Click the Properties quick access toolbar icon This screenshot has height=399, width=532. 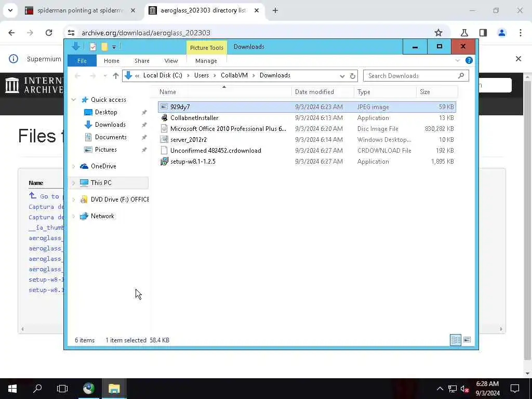coord(92,47)
